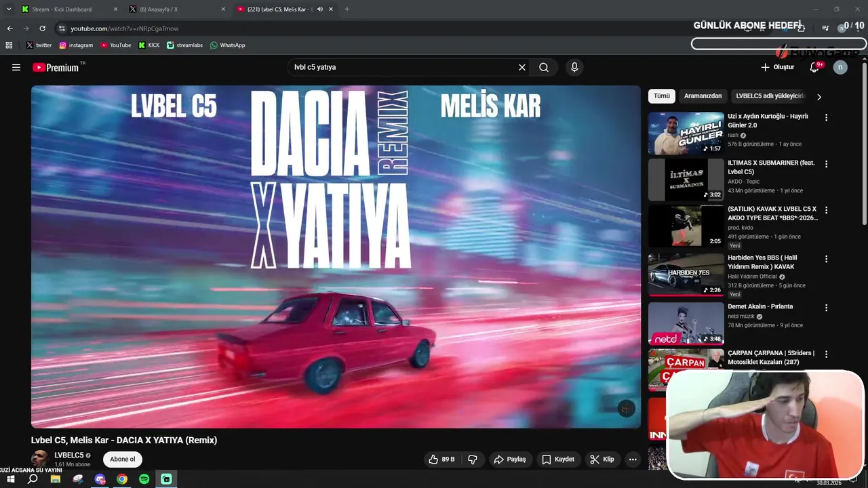Open the ÇARPAN ÇARPANA 5Sriders title
The image size is (868, 488).
(771, 357)
